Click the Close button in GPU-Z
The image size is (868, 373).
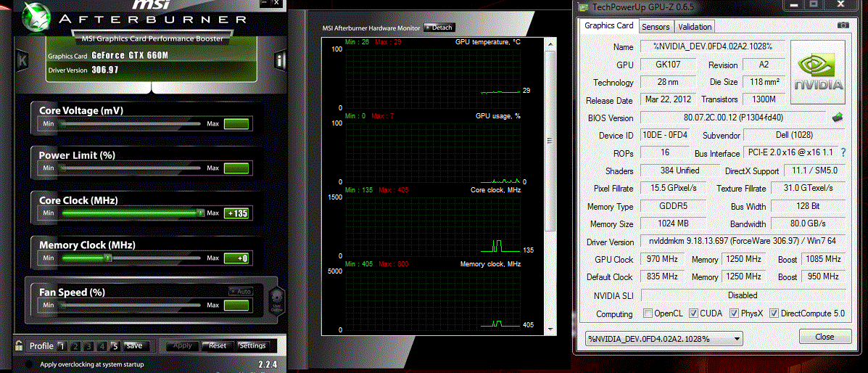coord(824,337)
